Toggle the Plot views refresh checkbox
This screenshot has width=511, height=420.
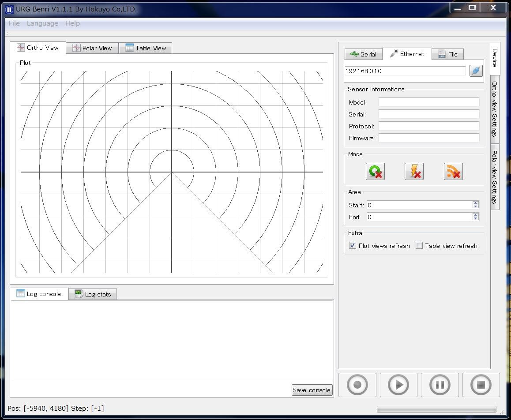pos(352,245)
